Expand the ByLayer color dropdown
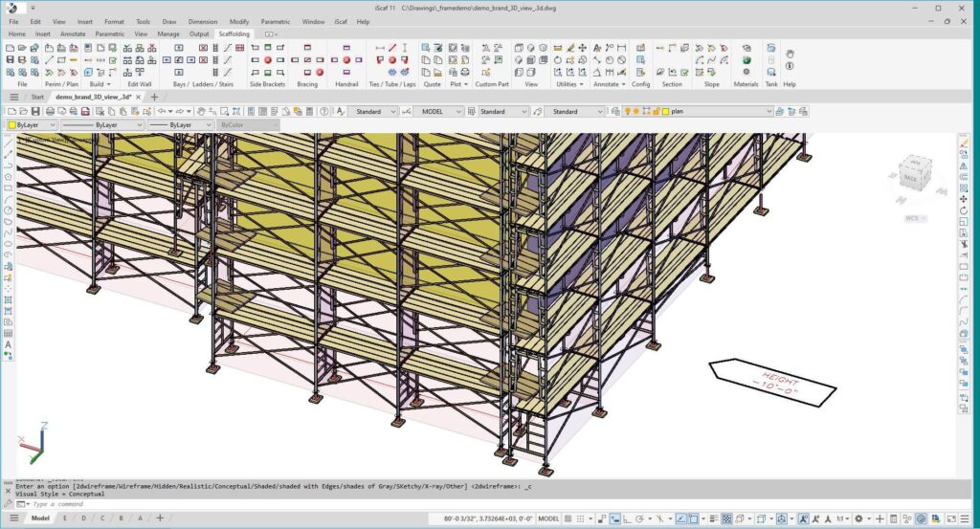980x529 pixels. (x=53, y=125)
